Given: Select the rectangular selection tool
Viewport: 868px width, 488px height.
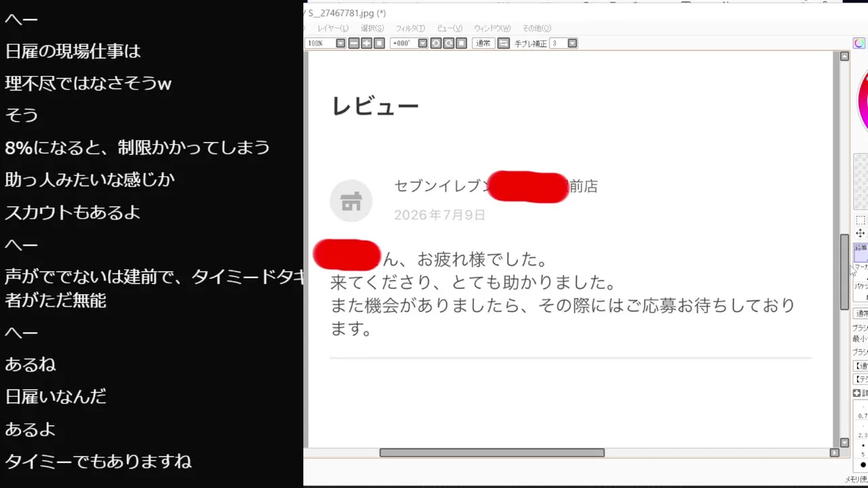Looking at the screenshot, I should (x=861, y=220).
